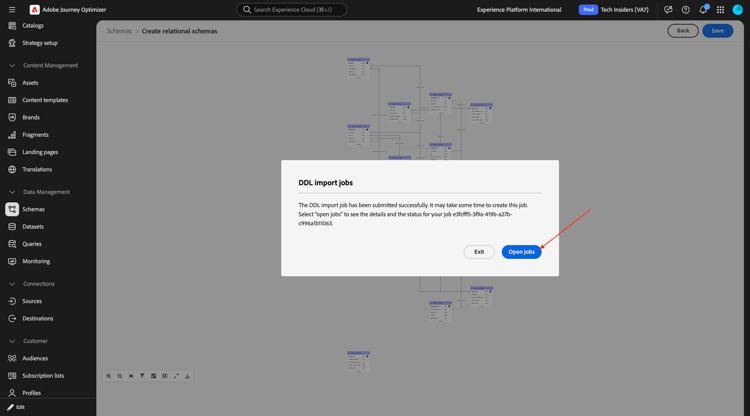The image size is (750, 416).
Task: Open Strategy setup in the sidebar
Action: coord(40,43)
